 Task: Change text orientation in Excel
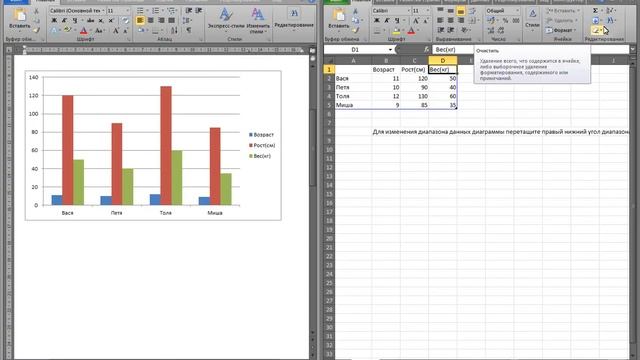(x=464, y=30)
